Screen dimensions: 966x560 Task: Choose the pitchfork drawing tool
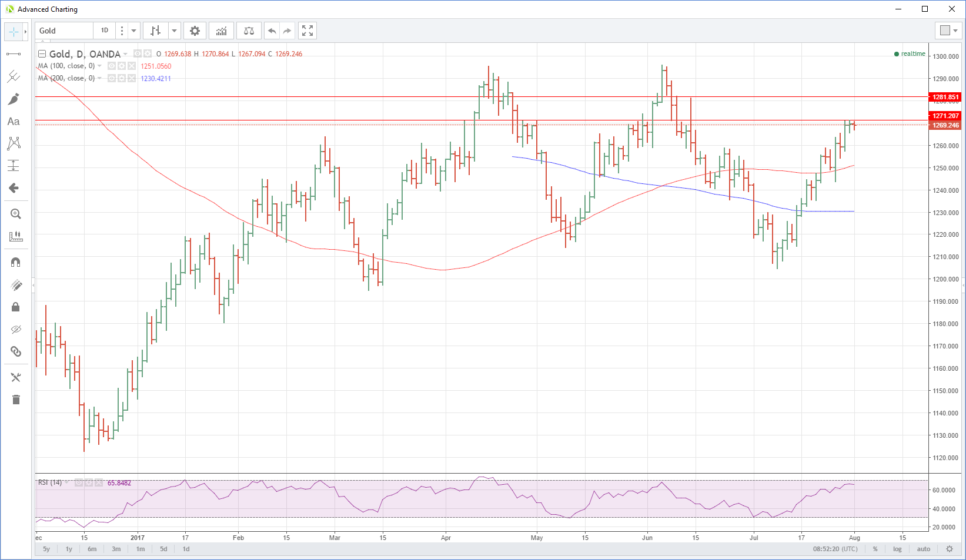14,76
